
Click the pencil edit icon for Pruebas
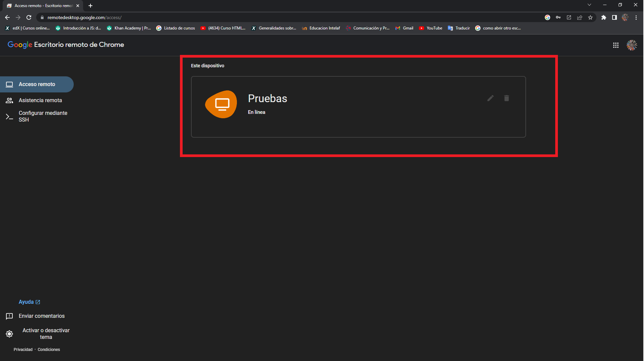point(491,98)
